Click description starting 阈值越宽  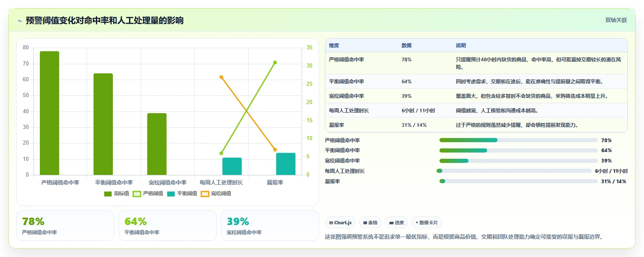[497, 111]
